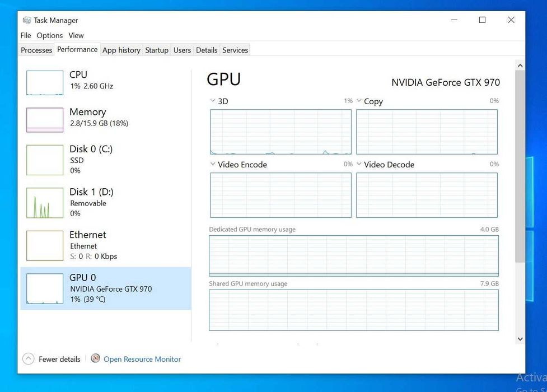Image resolution: width=547 pixels, height=392 pixels.
Task: Click the scrollbar up arrow
Action: (520, 66)
